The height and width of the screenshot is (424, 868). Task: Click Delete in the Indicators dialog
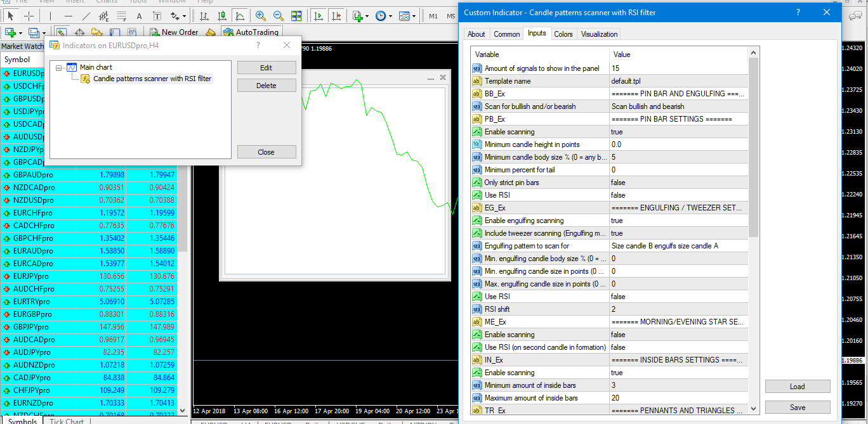click(x=266, y=86)
